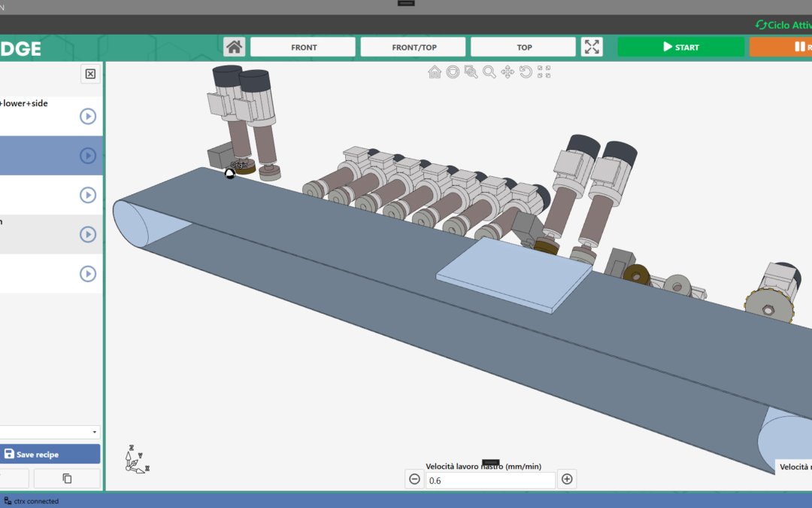Open the dropdown above Save recipe
The width and height of the screenshot is (812, 508).
point(50,432)
